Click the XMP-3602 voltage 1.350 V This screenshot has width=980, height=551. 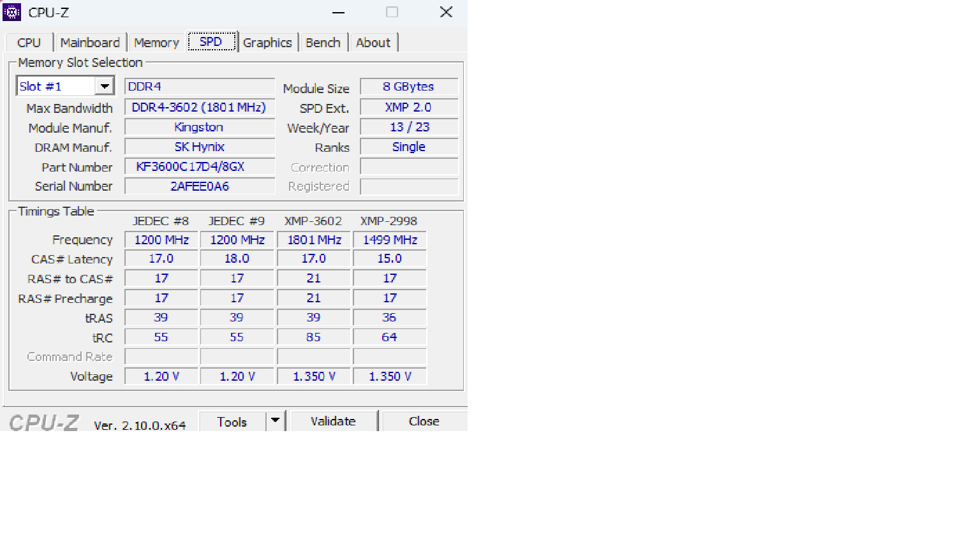click(314, 377)
